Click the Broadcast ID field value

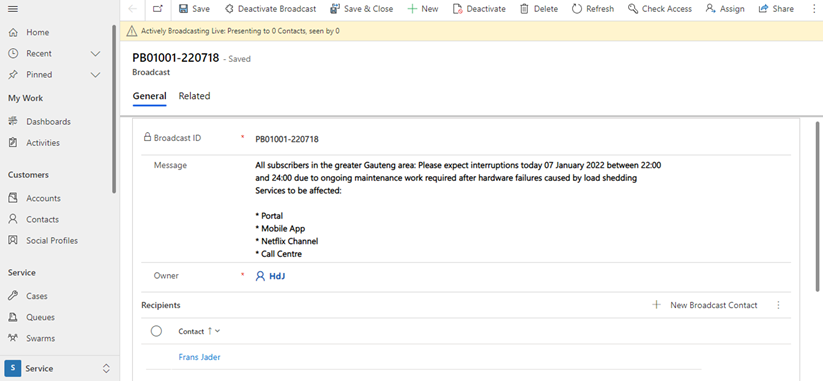(x=287, y=140)
